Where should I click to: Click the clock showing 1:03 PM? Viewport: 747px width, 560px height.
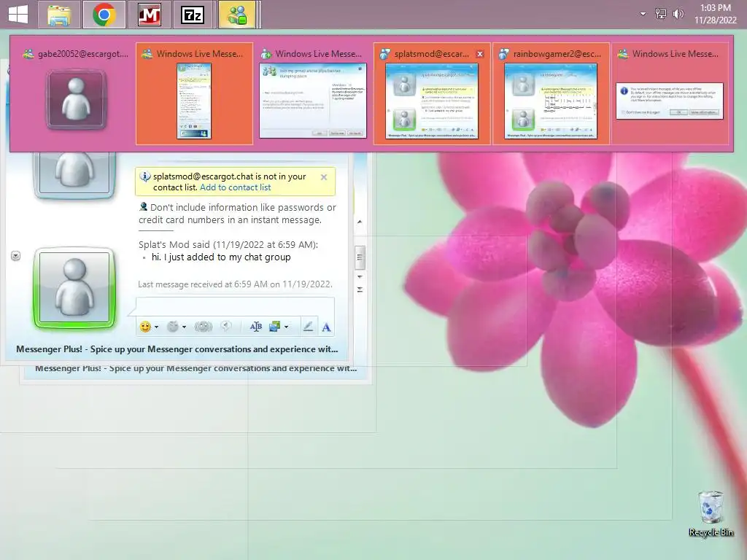[x=715, y=14]
